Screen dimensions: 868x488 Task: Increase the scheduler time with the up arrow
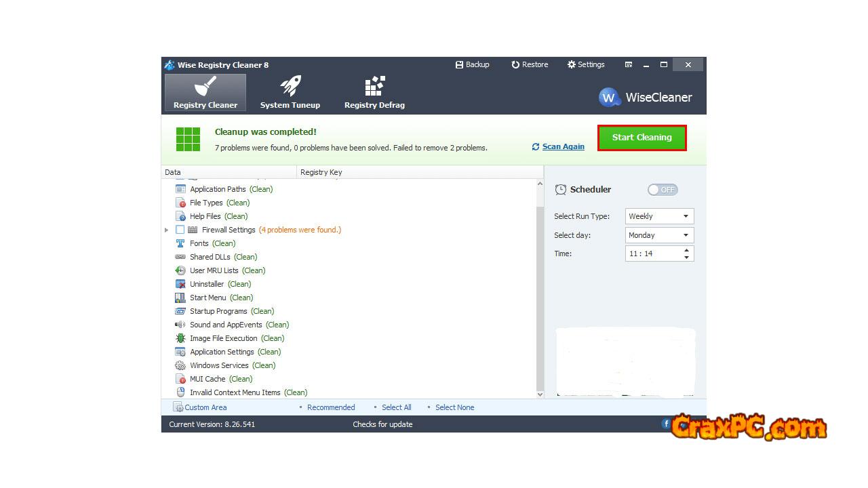click(x=686, y=250)
